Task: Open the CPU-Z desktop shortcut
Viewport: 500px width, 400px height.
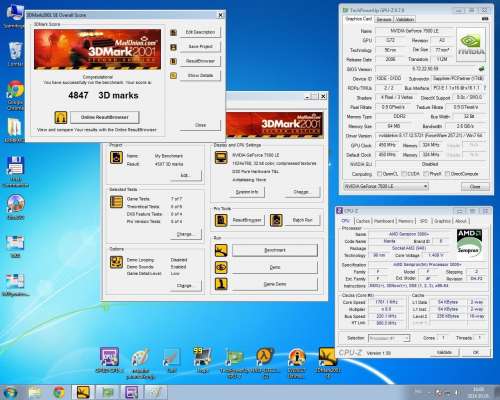Action: pos(109,360)
